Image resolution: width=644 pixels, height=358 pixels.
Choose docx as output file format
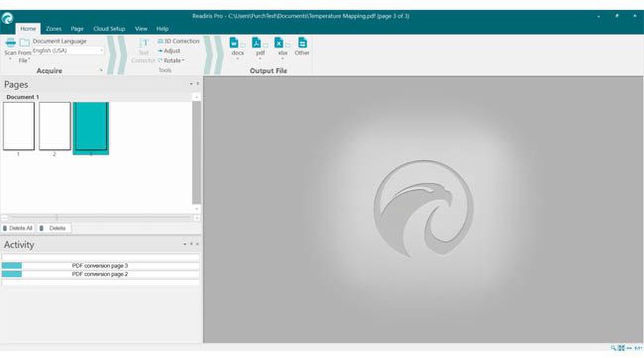tap(234, 43)
